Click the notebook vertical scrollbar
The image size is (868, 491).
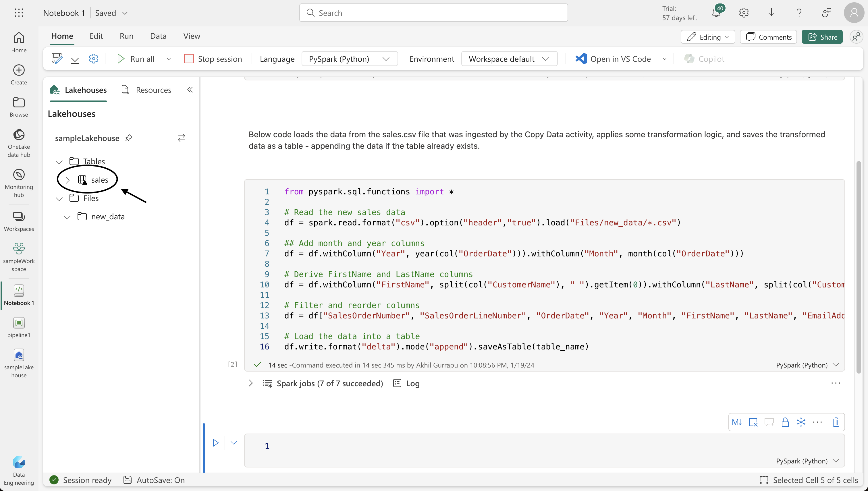pyautogui.click(x=859, y=267)
